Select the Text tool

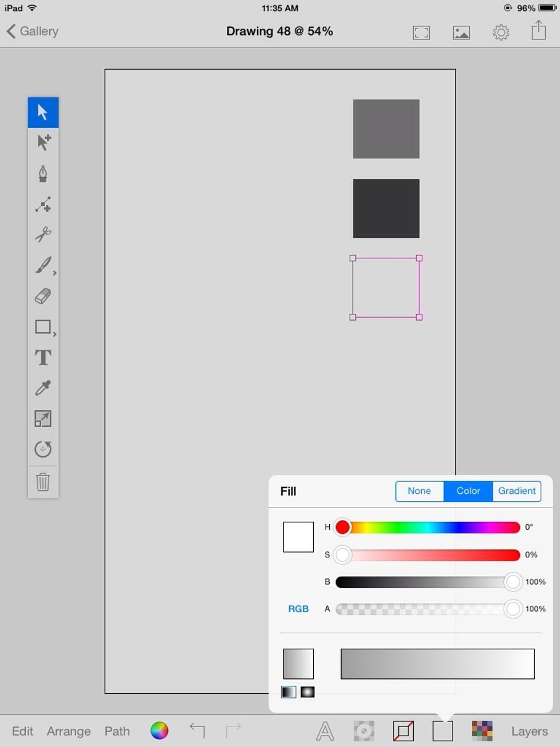coord(43,358)
